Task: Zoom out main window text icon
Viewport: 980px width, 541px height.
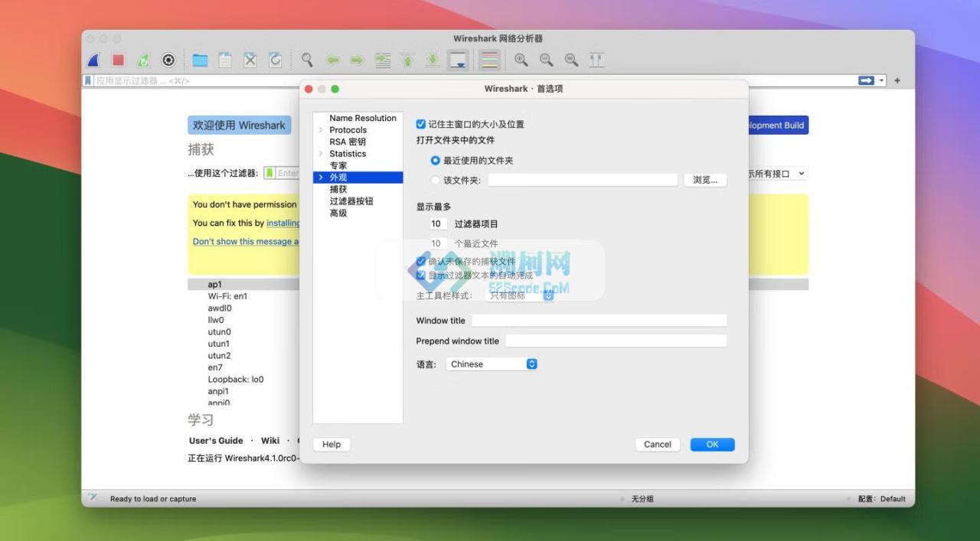Action: pos(547,60)
